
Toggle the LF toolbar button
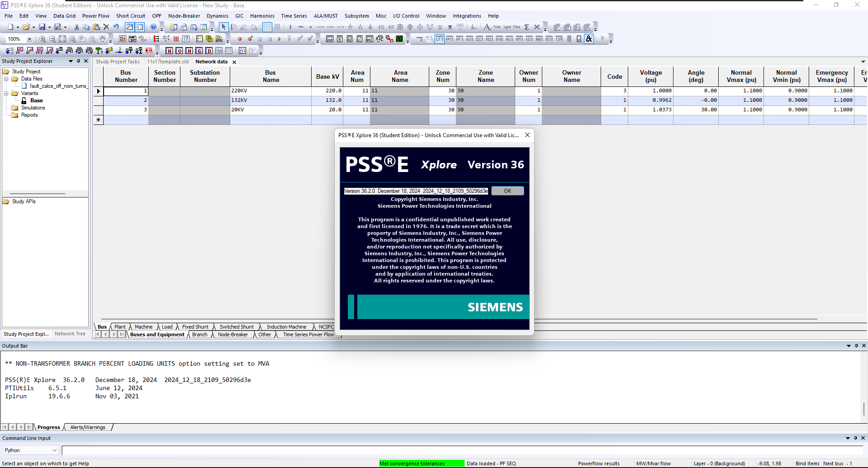coord(440,39)
